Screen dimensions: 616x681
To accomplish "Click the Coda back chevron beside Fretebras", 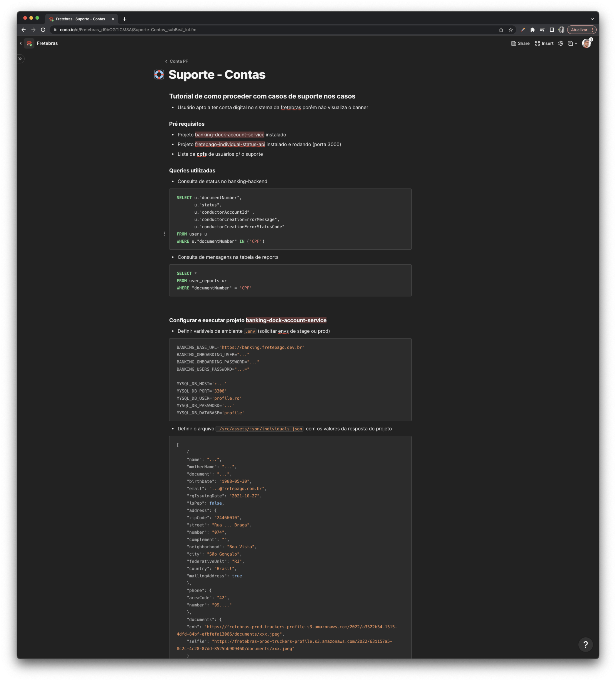I will tap(21, 43).
